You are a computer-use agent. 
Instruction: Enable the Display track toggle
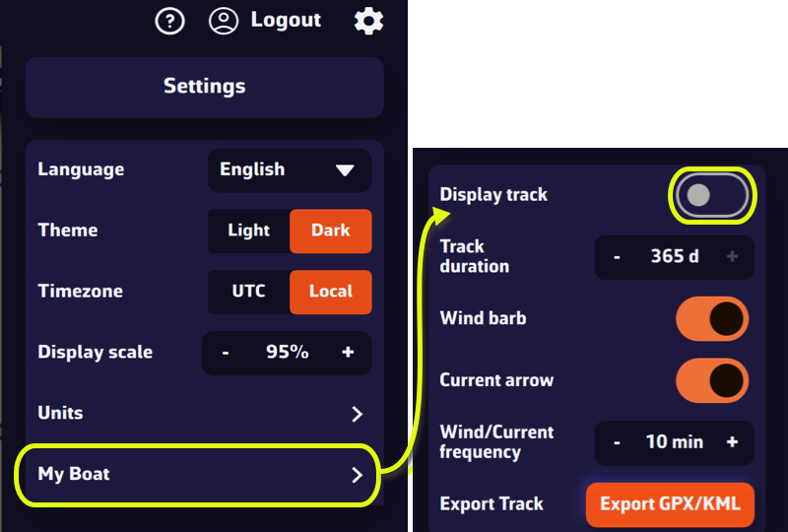coord(713,195)
